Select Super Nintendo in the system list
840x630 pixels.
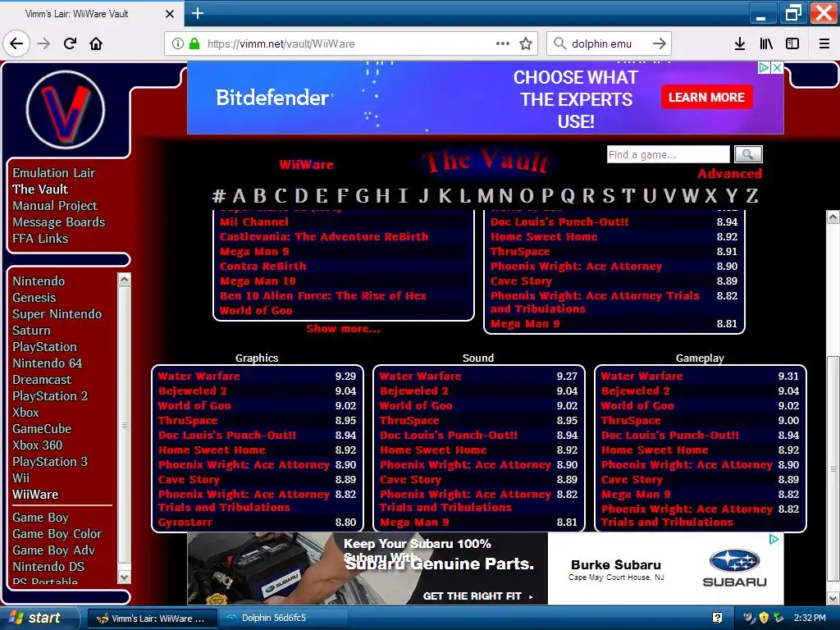coord(57,314)
